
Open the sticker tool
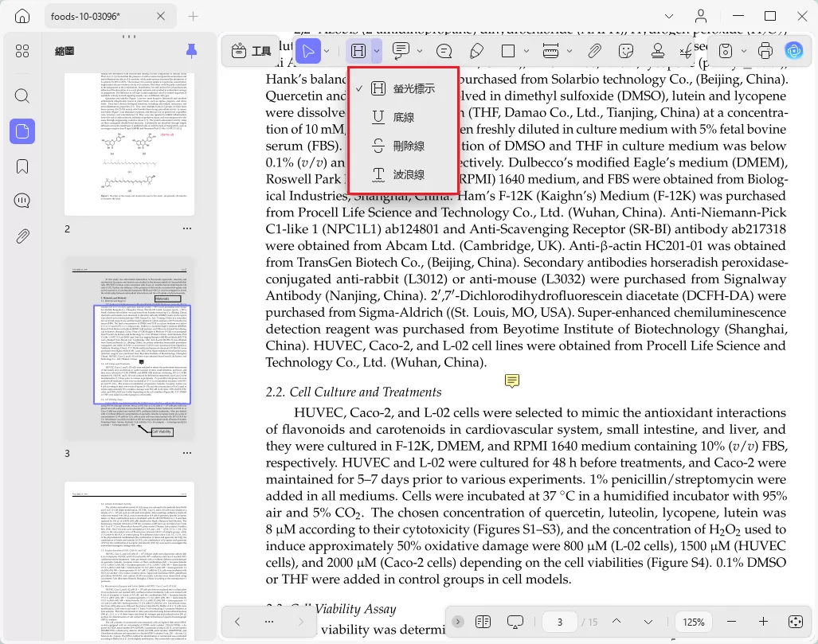coord(625,51)
